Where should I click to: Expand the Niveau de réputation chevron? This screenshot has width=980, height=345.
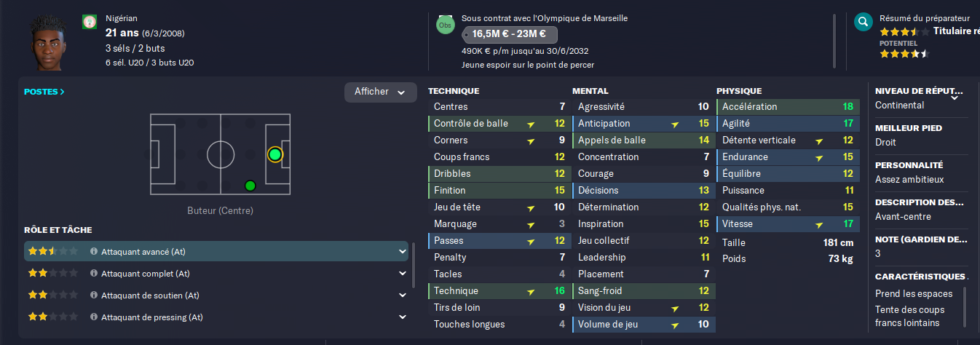(955, 98)
